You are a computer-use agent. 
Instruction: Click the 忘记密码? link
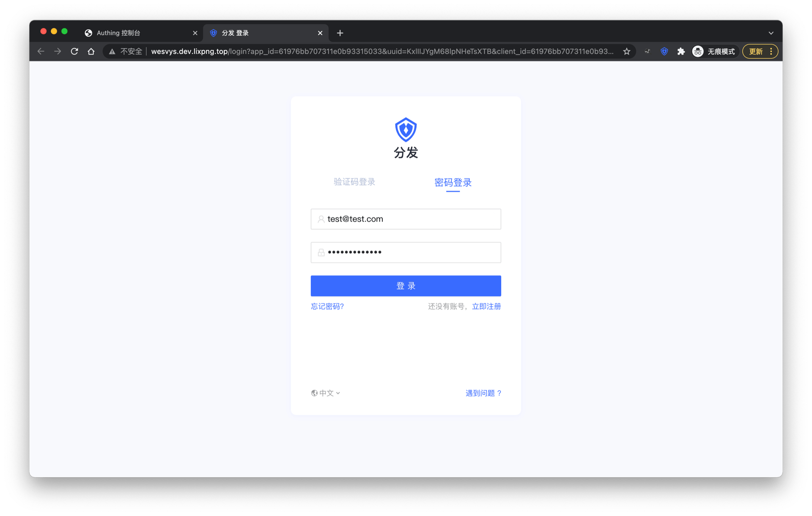click(327, 306)
